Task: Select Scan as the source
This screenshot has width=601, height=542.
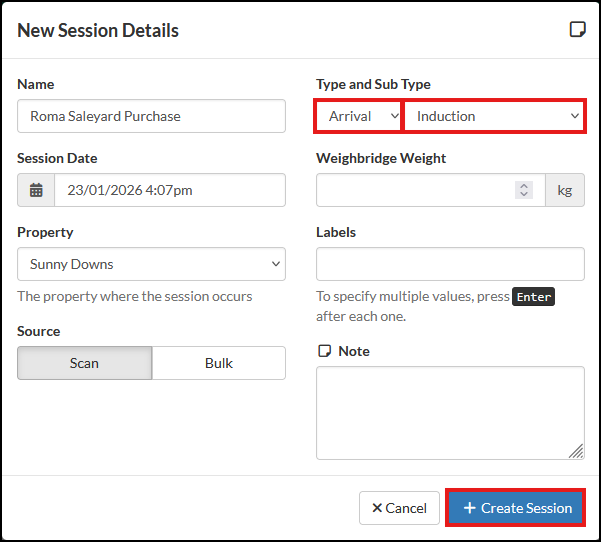Action: tap(84, 363)
